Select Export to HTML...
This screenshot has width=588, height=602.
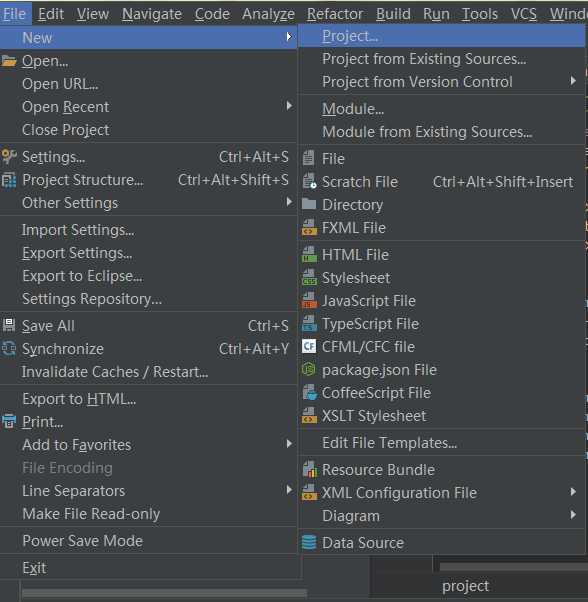tap(148, 399)
